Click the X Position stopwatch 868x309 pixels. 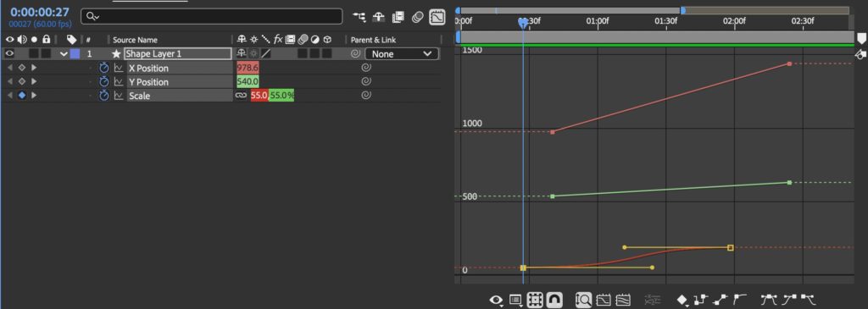[104, 68]
